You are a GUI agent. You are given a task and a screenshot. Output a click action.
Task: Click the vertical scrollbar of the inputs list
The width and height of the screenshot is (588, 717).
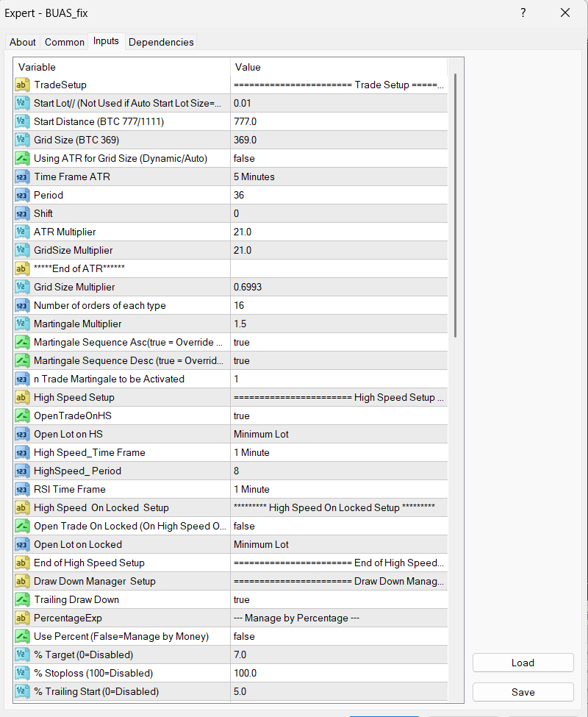click(456, 206)
